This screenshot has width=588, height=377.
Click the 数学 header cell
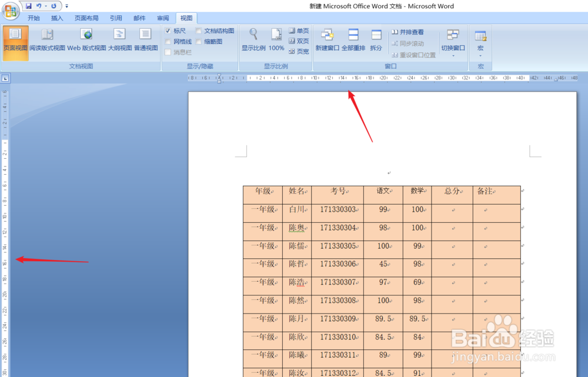coord(417,195)
